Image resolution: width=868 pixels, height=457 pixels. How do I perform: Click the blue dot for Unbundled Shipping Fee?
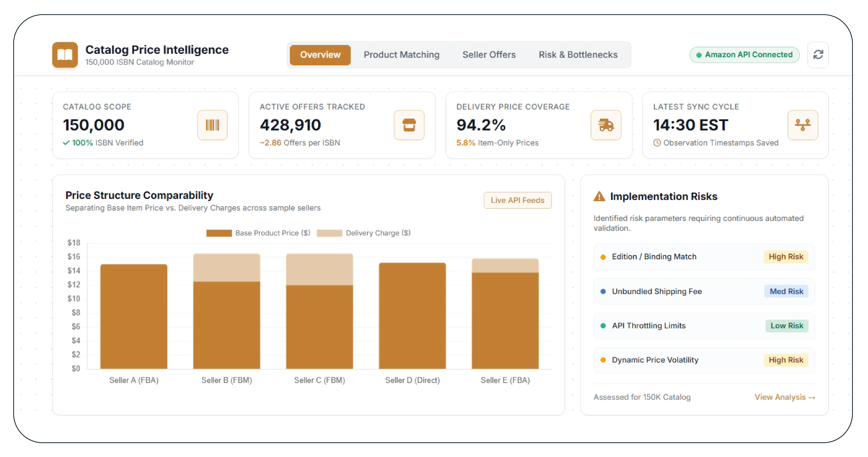603,292
